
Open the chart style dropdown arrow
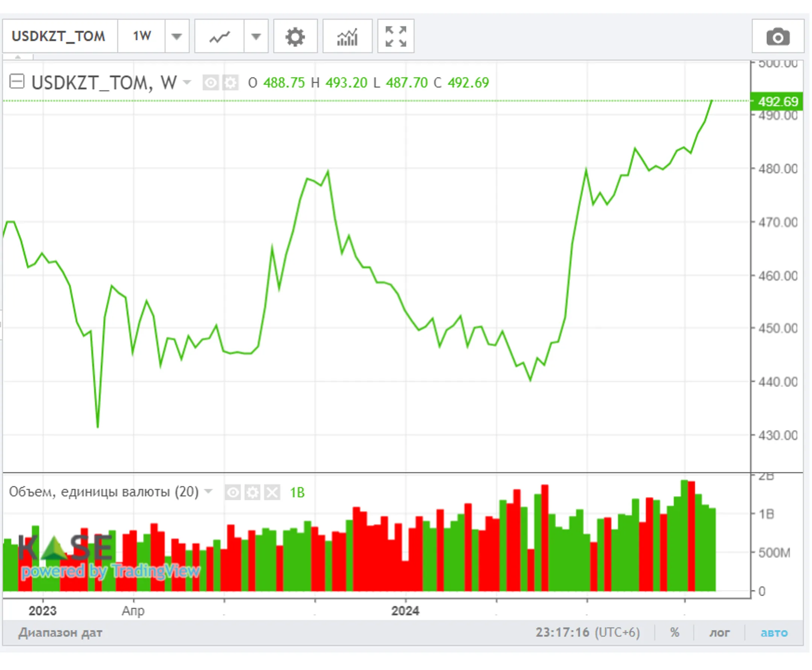coord(257,37)
